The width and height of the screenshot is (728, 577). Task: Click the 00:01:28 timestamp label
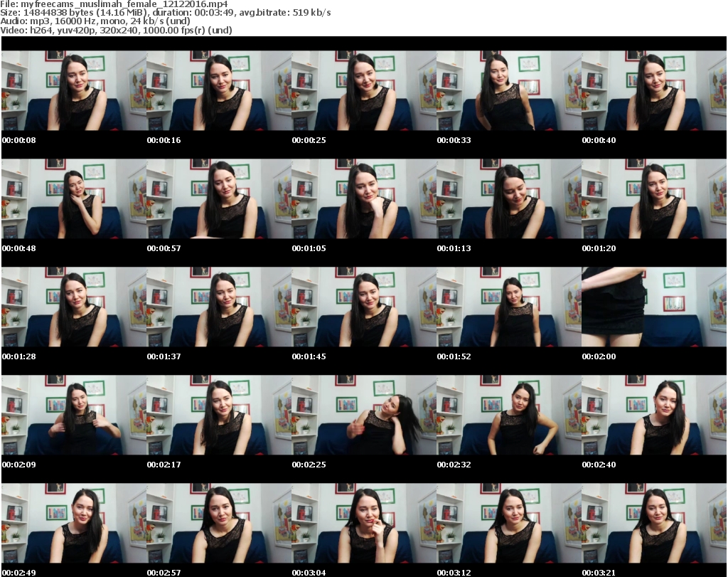click(18, 356)
